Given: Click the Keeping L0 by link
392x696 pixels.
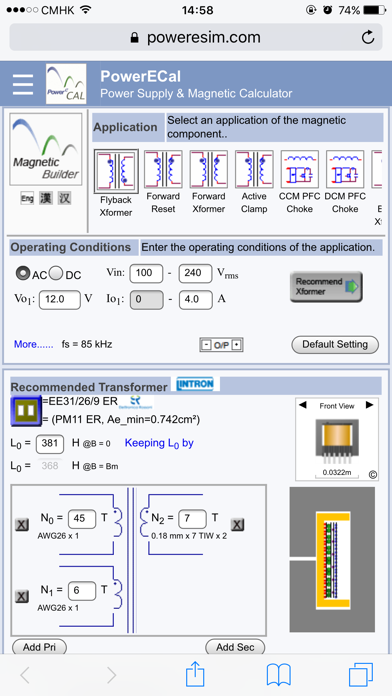Looking at the screenshot, I should click(159, 443).
